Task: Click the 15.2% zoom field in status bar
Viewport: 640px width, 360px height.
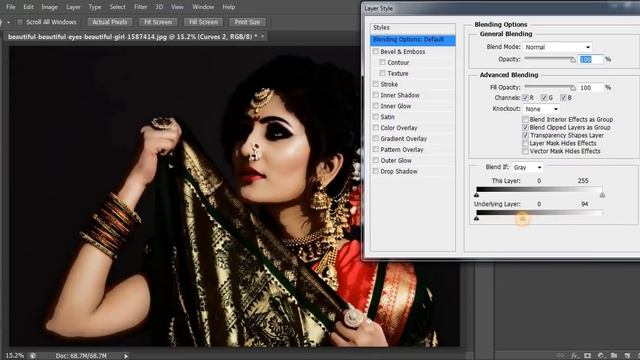Action: pyautogui.click(x=15, y=356)
